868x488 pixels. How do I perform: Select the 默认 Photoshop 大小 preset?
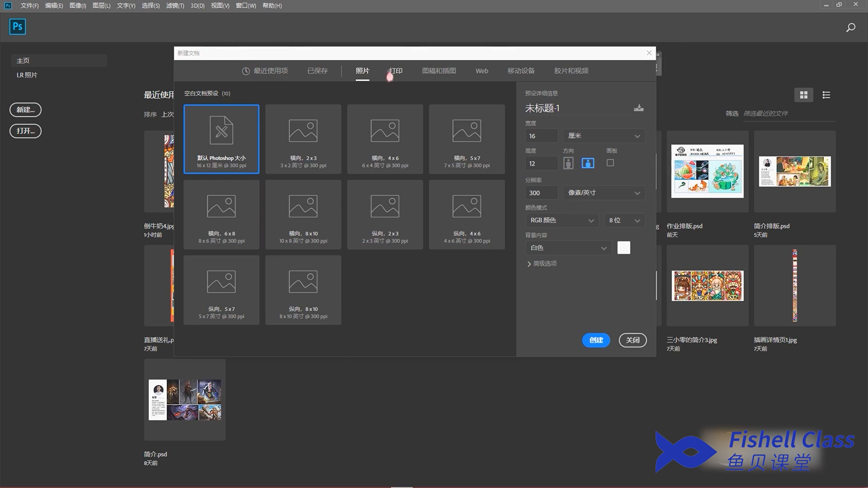click(x=221, y=139)
